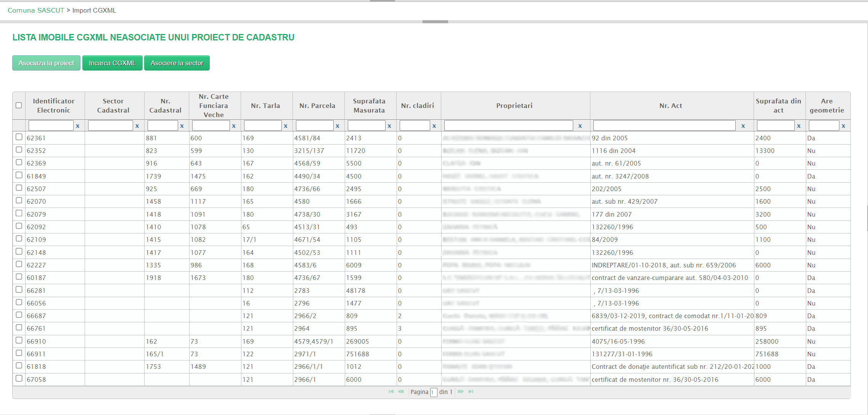The width and height of the screenshot is (868, 415).
Task: Open Asociere la sector
Action: (x=177, y=63)
